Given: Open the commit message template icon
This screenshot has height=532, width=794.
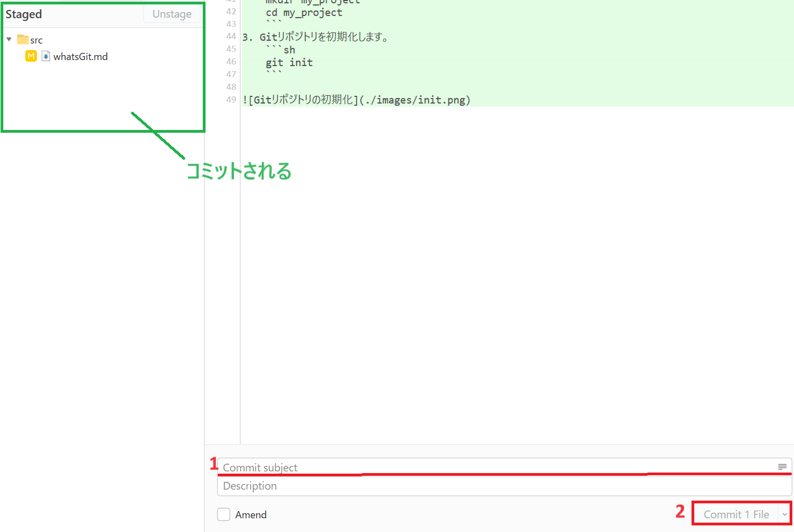Looking at the screenshot, I should tap(782, 466).
